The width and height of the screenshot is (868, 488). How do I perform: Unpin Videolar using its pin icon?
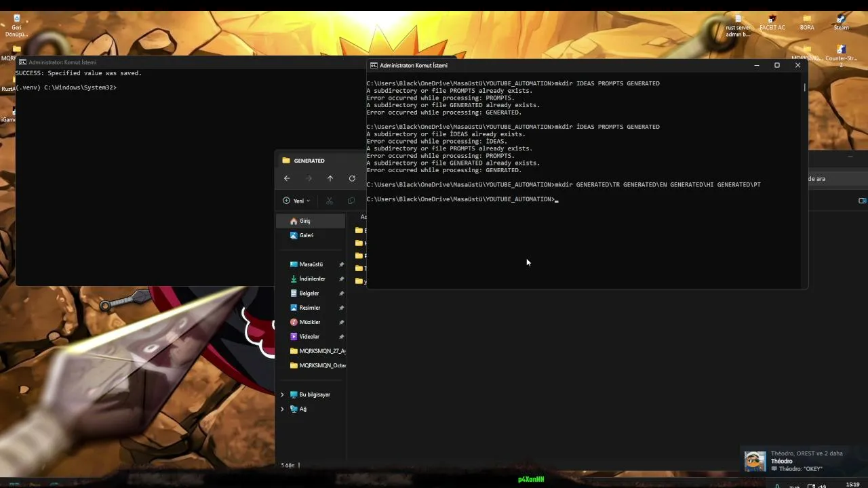pyautogui.click(x=341, y=336)
